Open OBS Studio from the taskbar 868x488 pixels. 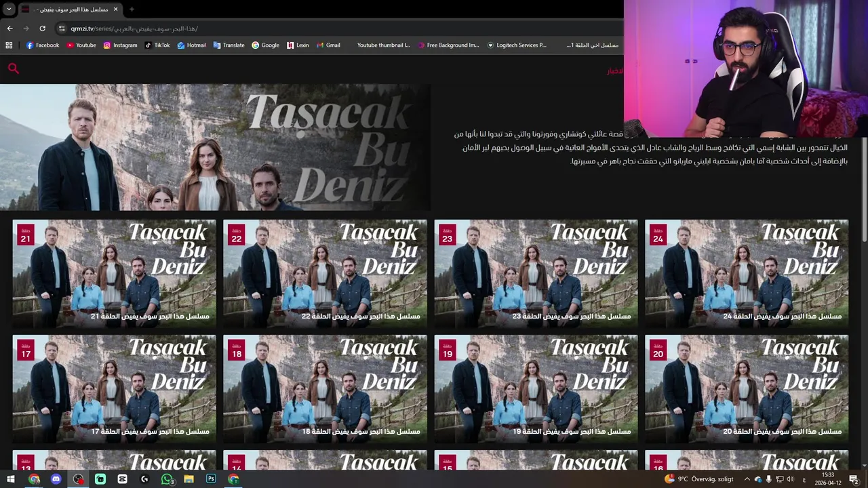tap(79, 479)
